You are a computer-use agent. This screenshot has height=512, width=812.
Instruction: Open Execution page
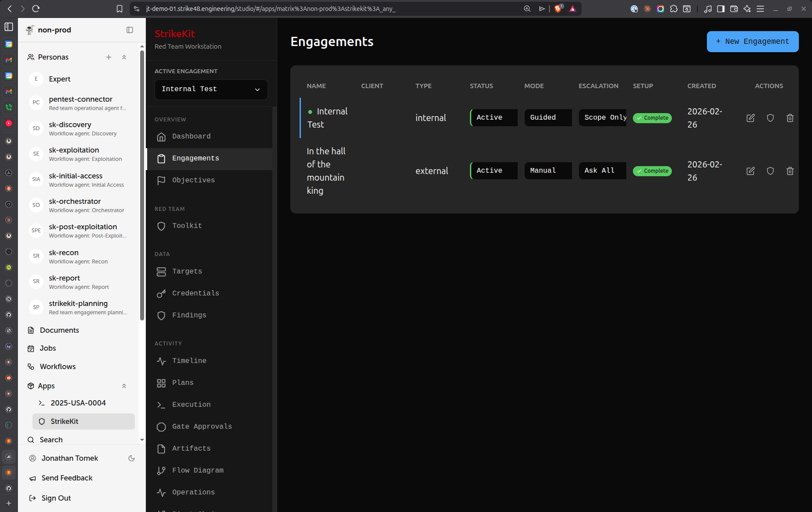(209, 405)
